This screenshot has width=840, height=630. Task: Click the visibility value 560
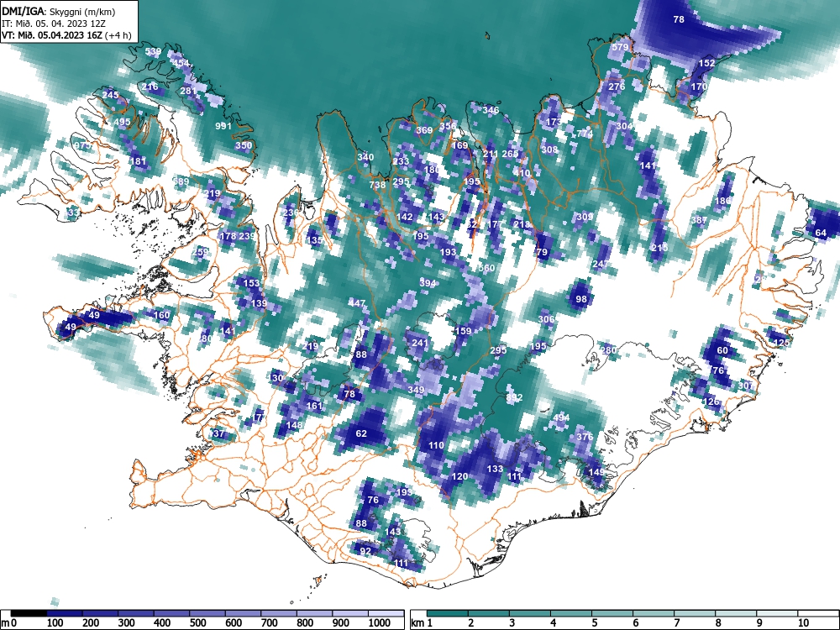click(x=487, y=268)
